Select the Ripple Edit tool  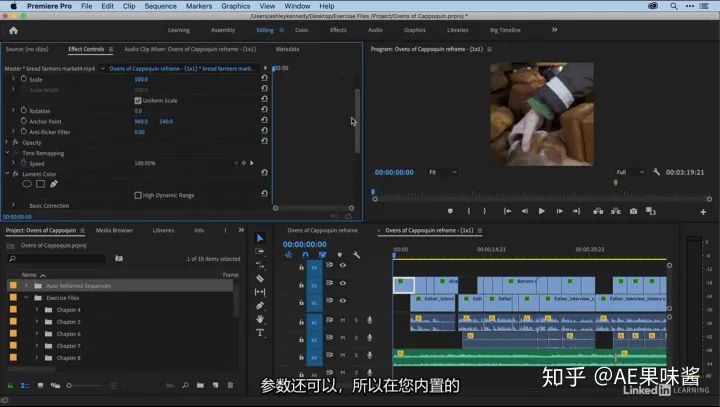260,265
